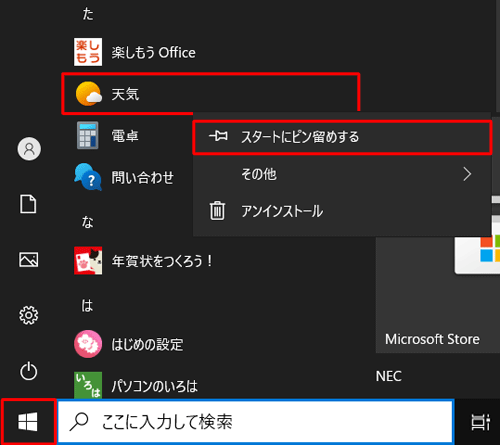This screenshot has height=445, width=500.
Task: Open the 問い合わせ help chat icon
Action: [88, 177]
